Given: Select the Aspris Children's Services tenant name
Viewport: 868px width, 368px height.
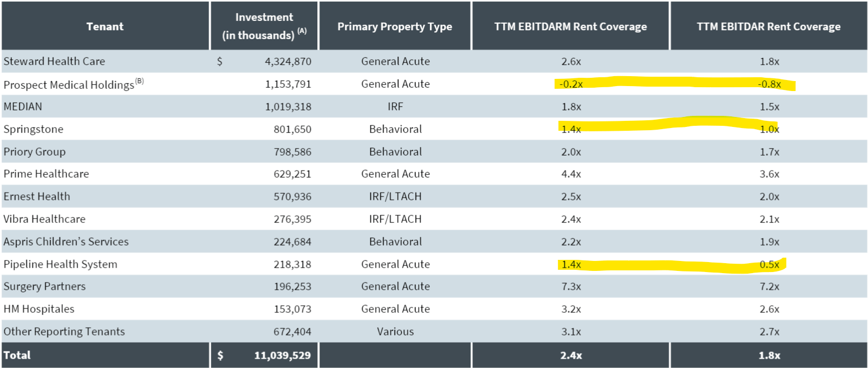Looking at the screenshot, I should click(66, 242).
